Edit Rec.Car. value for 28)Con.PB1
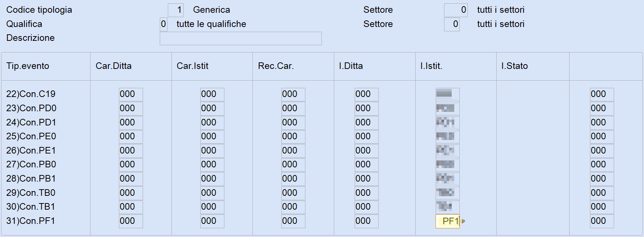The width and height of the screenshot is (644, 237). tap(293, 179)
